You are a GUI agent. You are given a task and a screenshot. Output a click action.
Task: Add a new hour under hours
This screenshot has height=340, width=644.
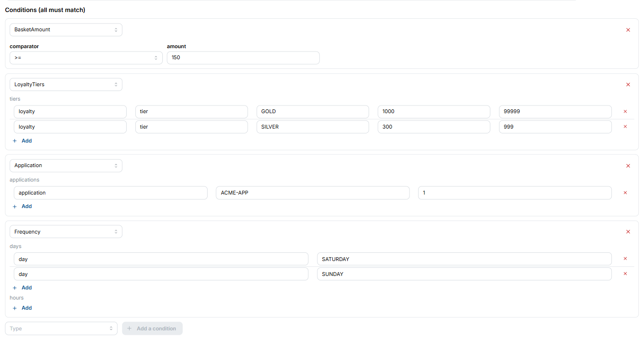(x=22, y=308)
